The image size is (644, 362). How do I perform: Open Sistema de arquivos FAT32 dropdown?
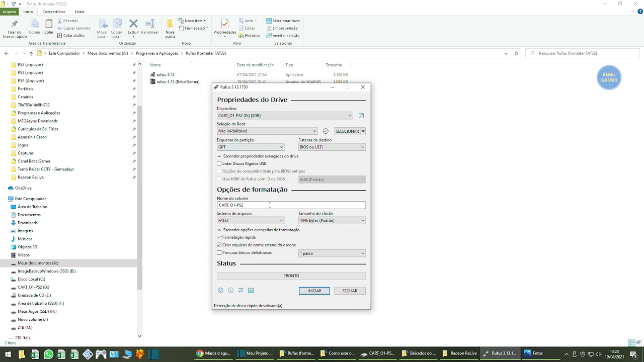251,221
